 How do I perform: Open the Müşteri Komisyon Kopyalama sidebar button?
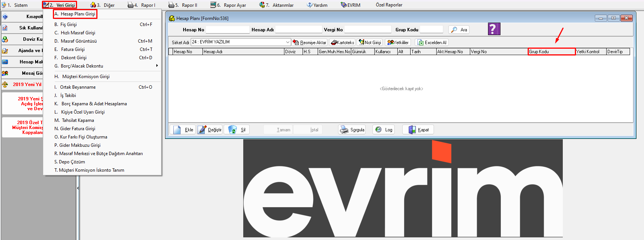(x=23, y=128)
